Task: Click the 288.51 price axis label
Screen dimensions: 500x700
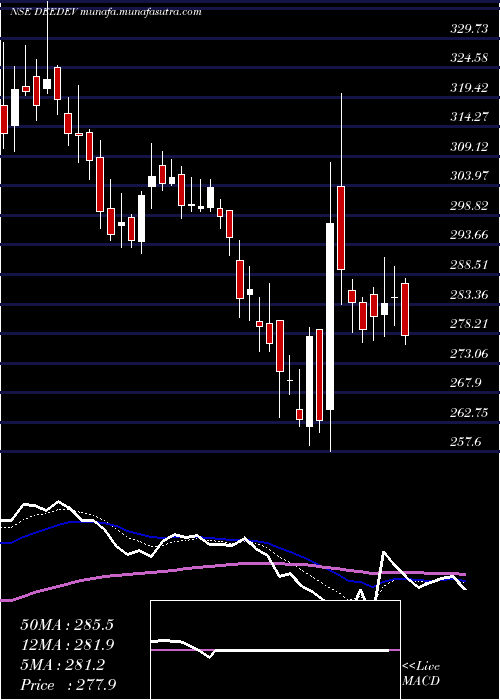Action: [469, 264]
